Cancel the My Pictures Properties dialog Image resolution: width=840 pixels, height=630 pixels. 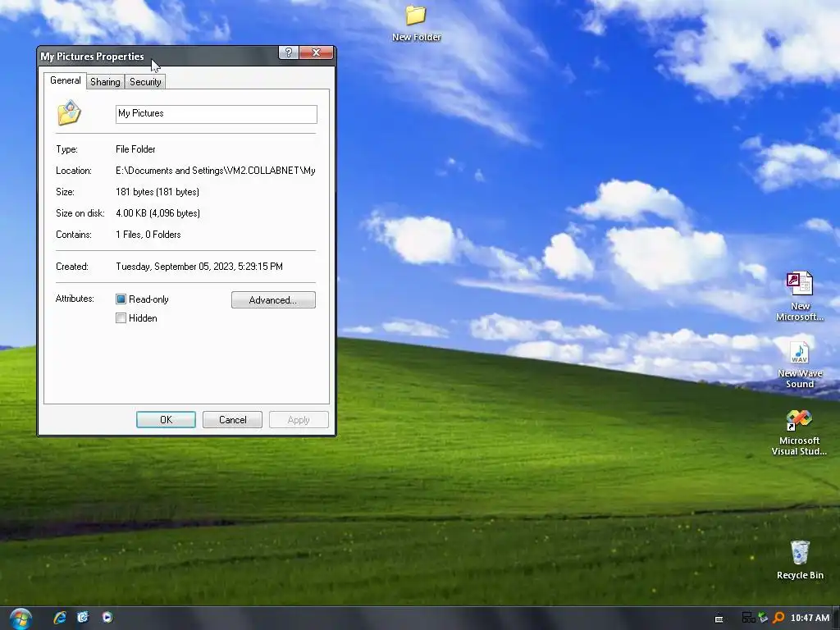(x=232, y=419)
